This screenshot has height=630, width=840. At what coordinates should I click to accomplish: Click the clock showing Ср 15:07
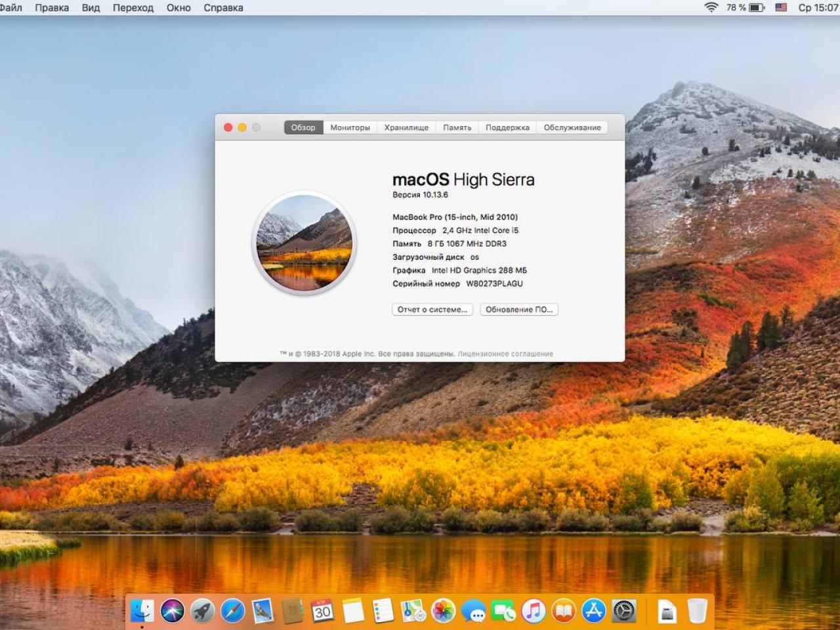pyautogui.click(x=818, y=8)
